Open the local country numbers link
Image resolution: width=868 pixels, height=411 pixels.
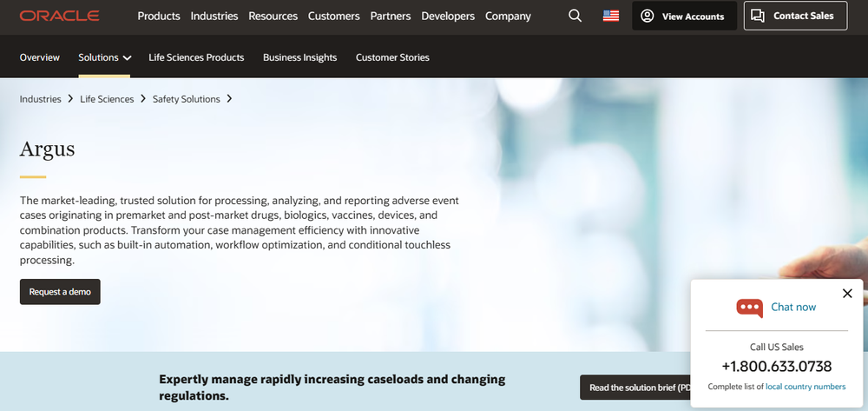click(806, 387)
